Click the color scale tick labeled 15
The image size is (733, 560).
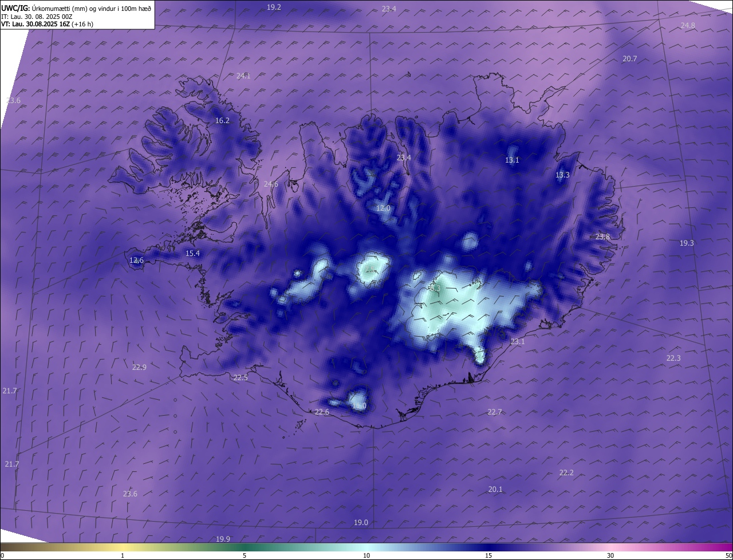(488, 555)
